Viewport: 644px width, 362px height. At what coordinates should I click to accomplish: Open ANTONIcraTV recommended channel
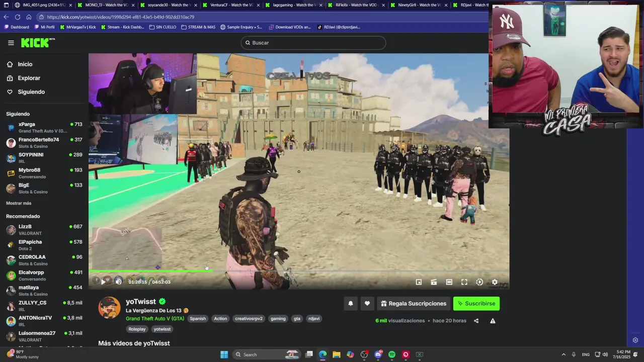tap(44, 321)
